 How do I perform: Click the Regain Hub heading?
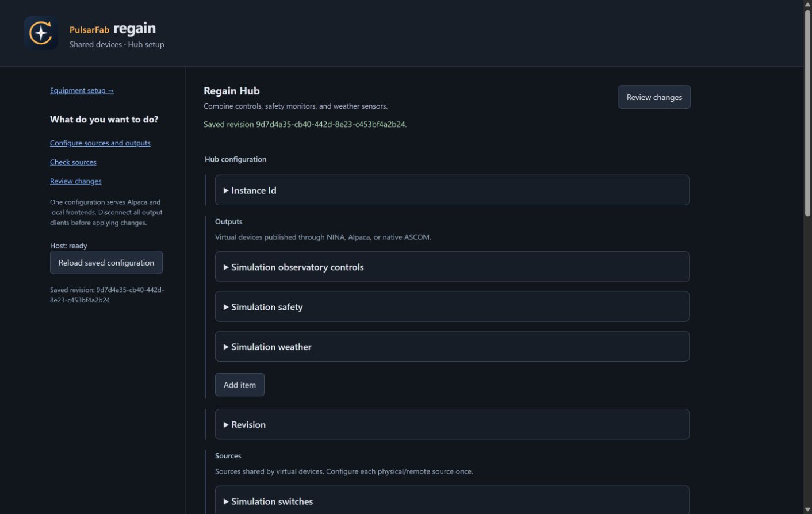(232, 91)
